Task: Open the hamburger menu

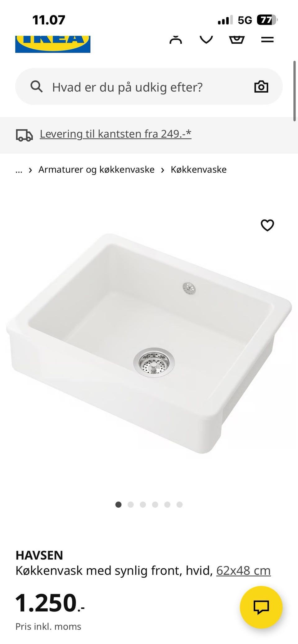Action: (x=267, y=40)
